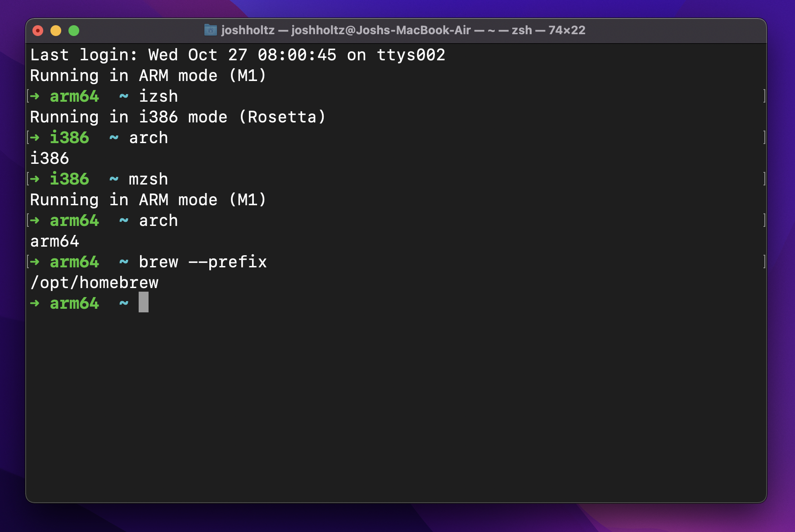
Task: Click the arrow on the last prompt line
Action: tap(35, 303)
